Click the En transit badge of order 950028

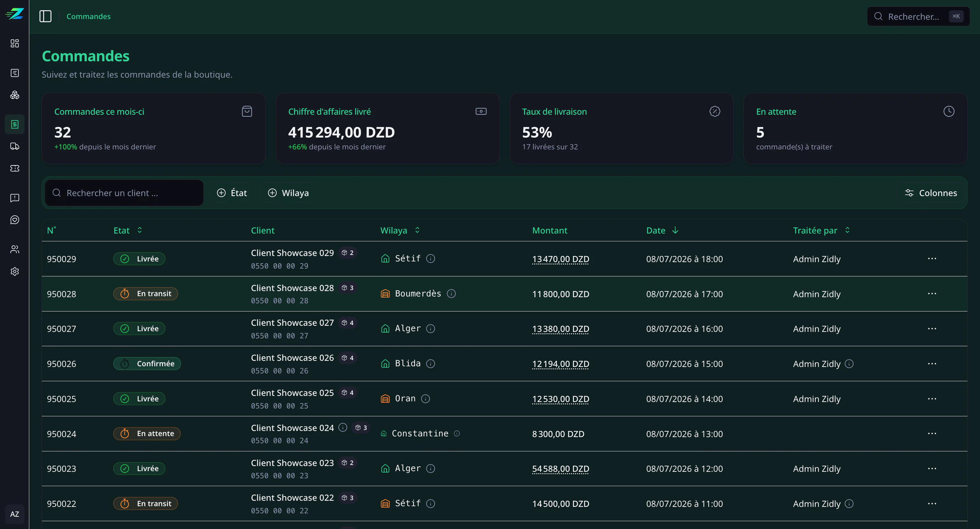[146, 294]
